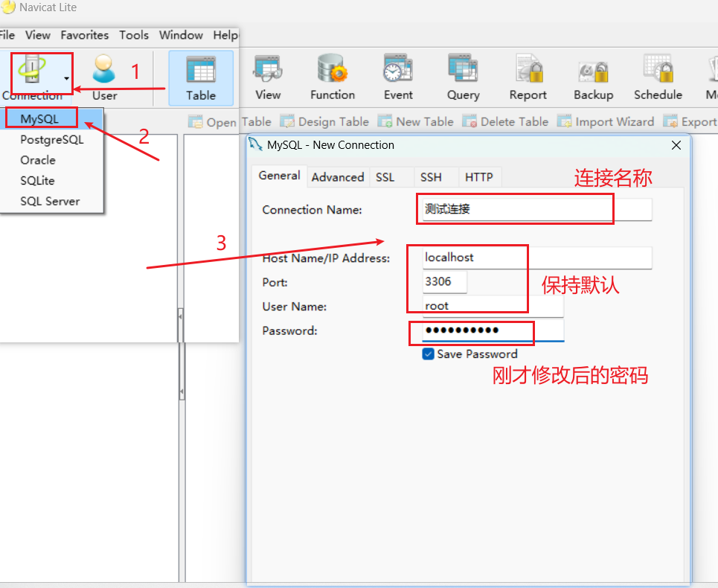Click the Port input field

click(444, 281)
